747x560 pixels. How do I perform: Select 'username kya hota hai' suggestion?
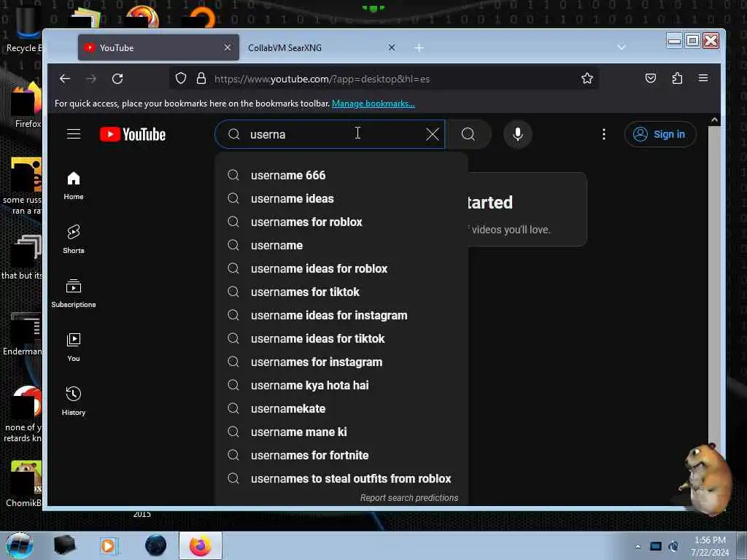341,385
